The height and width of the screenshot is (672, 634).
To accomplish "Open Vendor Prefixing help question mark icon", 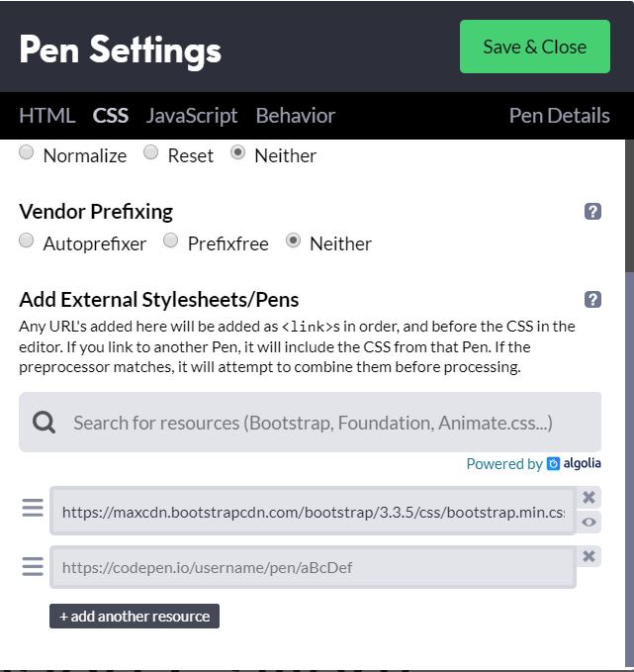I will pos(592,211).
